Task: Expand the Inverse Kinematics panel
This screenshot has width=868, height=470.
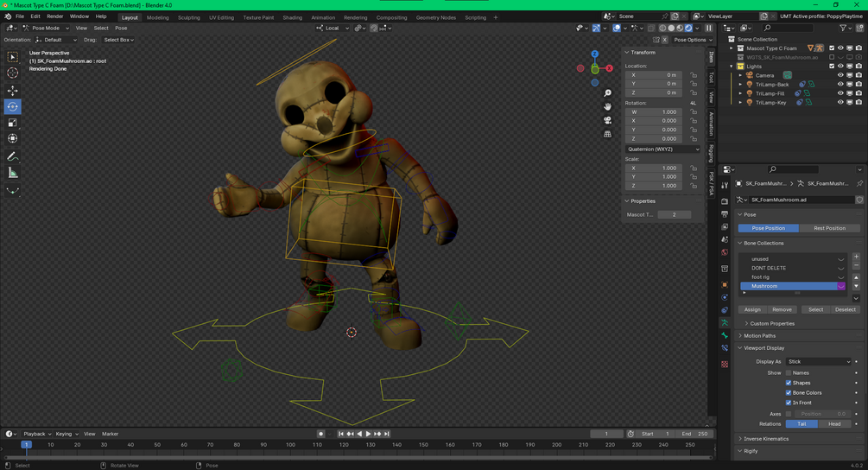Action: 766,439
